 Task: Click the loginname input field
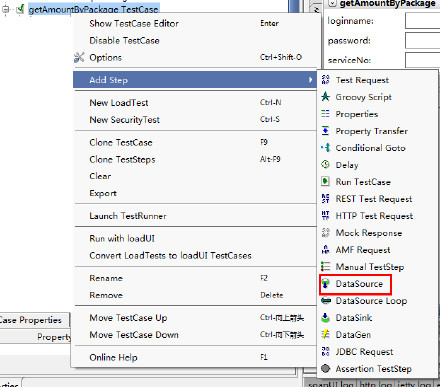[x=423, y=21]
